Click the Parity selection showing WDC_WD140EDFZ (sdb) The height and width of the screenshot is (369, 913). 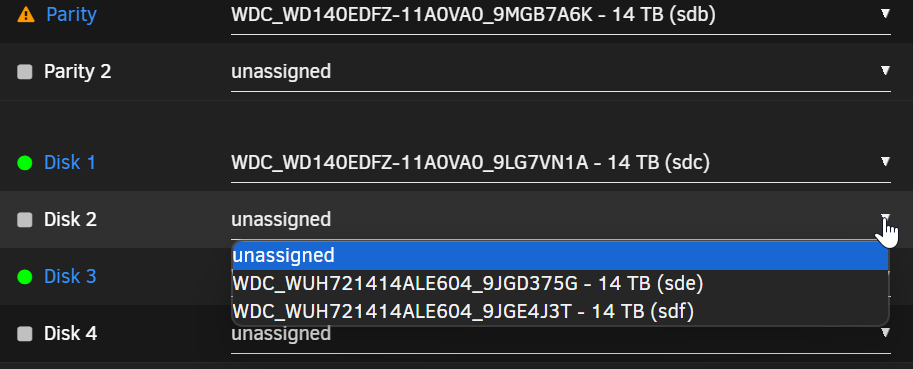pyautogui.click(x=561, y=15)
